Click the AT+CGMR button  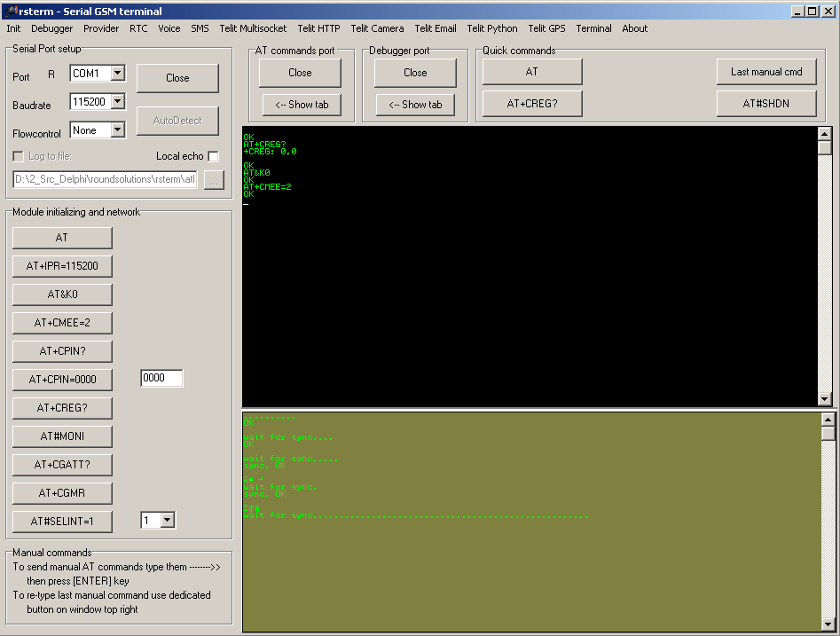coord(62,493)
